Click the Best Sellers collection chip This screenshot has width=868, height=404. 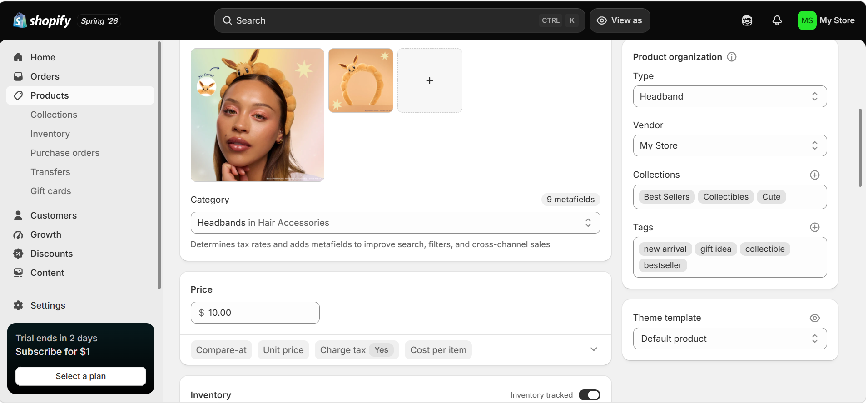tap(666, 197)
